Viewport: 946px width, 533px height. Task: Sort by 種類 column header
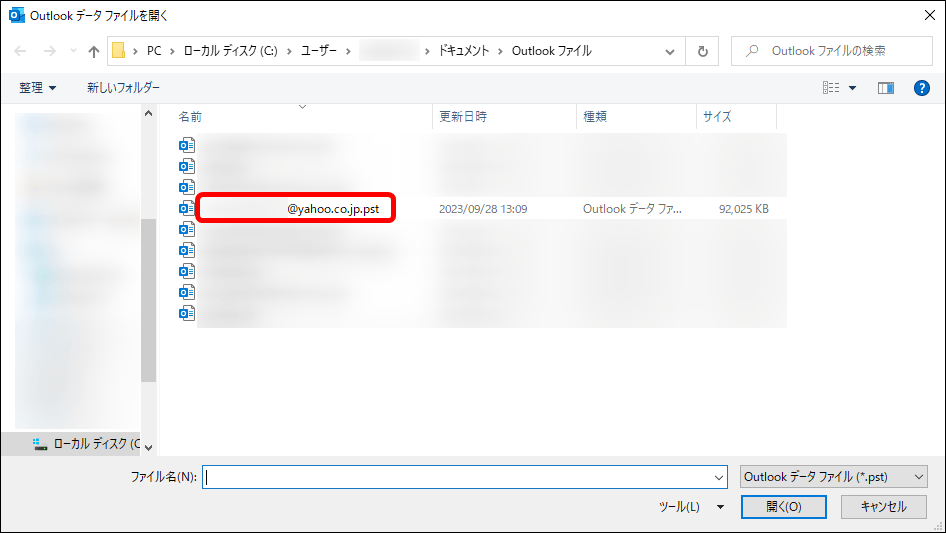(x=595, y=116)
